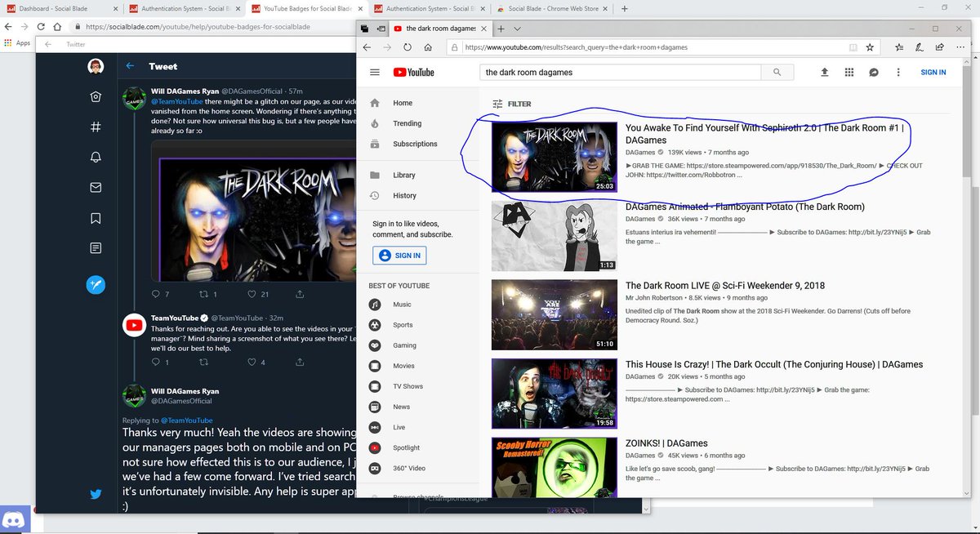
Task: Open Twitter bookmarks icon
Action: [96, 218]
